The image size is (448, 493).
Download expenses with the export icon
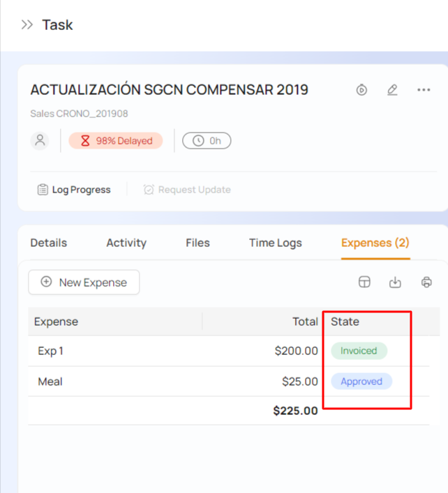tap(395, 282)
